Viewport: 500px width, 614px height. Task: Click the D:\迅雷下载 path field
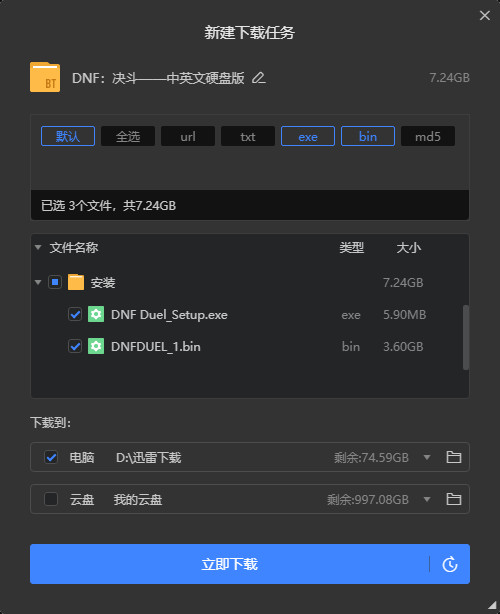[148, 457]
